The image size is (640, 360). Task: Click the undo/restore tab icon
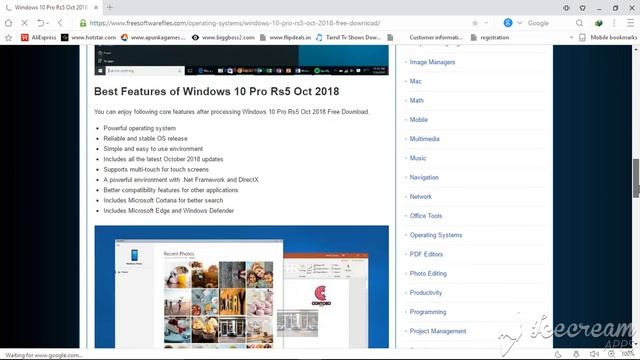(41, 23)
